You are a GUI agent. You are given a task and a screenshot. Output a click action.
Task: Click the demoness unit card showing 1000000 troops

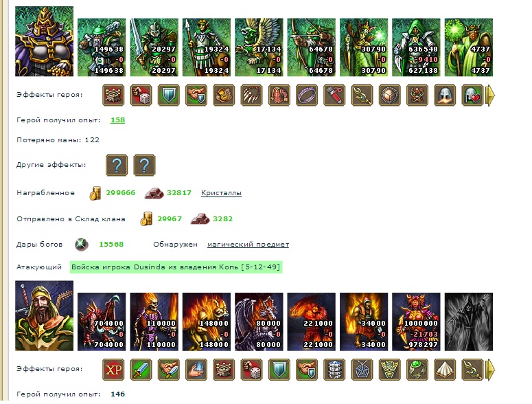point(416,322)
